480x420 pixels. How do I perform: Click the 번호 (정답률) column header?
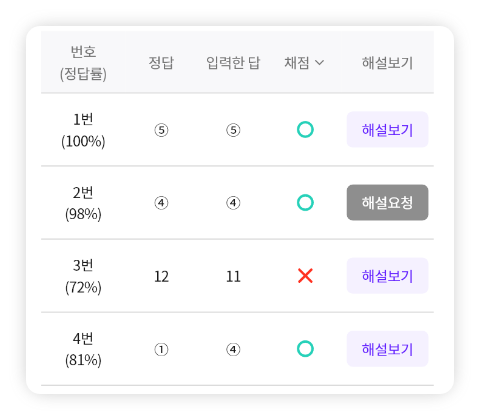point(83,63)
